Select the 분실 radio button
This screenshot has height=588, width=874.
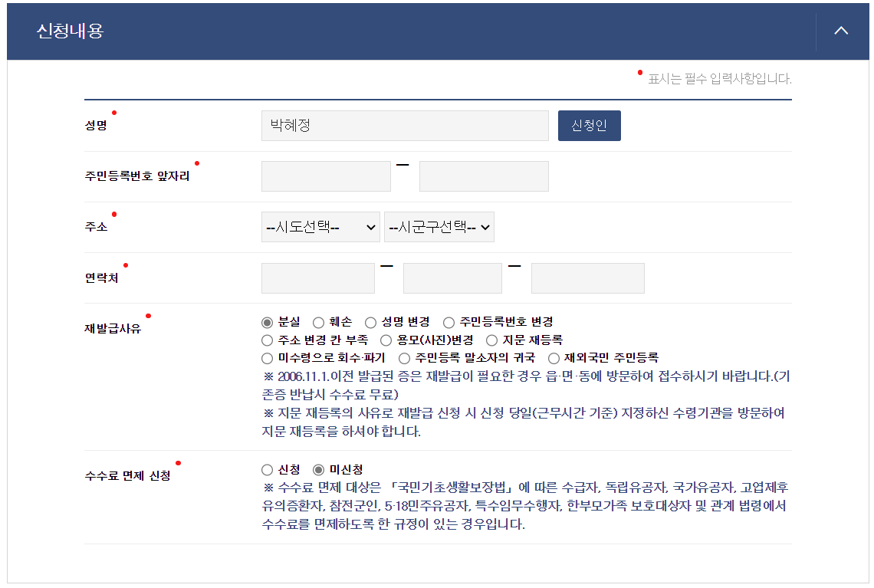point(267,322)
